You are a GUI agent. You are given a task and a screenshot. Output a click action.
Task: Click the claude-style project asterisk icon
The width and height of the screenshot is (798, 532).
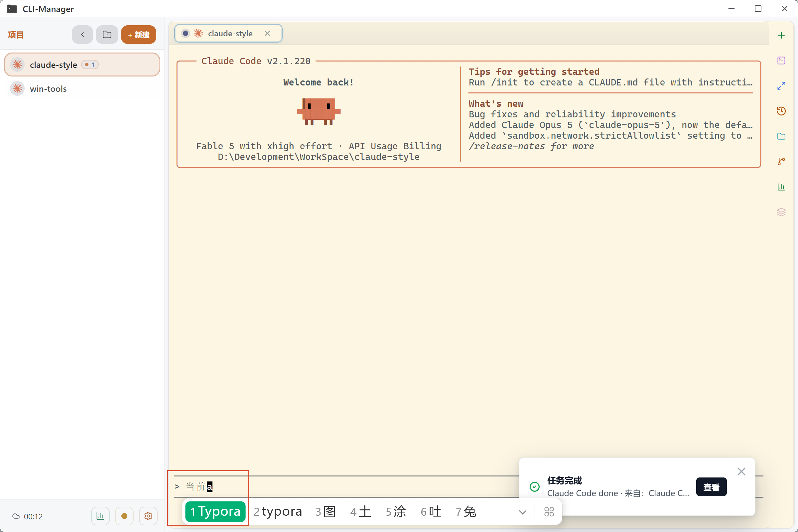(17, 65)
